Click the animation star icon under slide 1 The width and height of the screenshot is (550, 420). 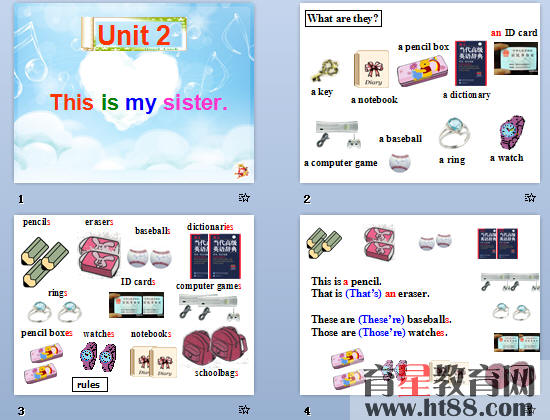(244, 198)
